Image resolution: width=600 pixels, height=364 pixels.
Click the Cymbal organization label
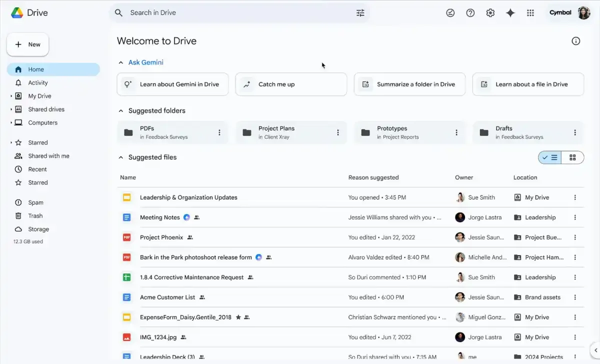coord(560,13)
